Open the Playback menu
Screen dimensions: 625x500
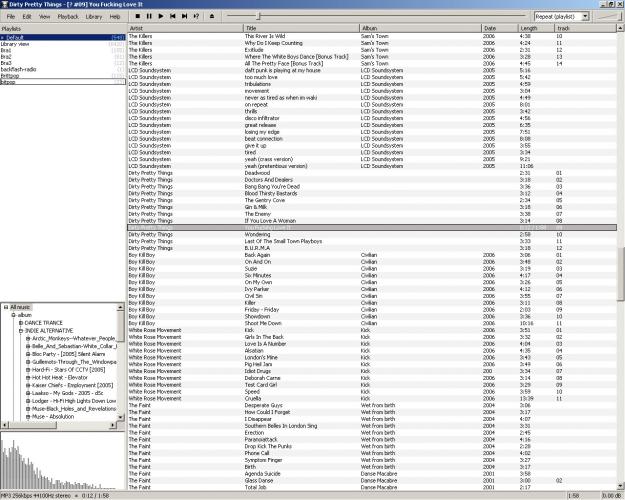(x=68, y=17)
